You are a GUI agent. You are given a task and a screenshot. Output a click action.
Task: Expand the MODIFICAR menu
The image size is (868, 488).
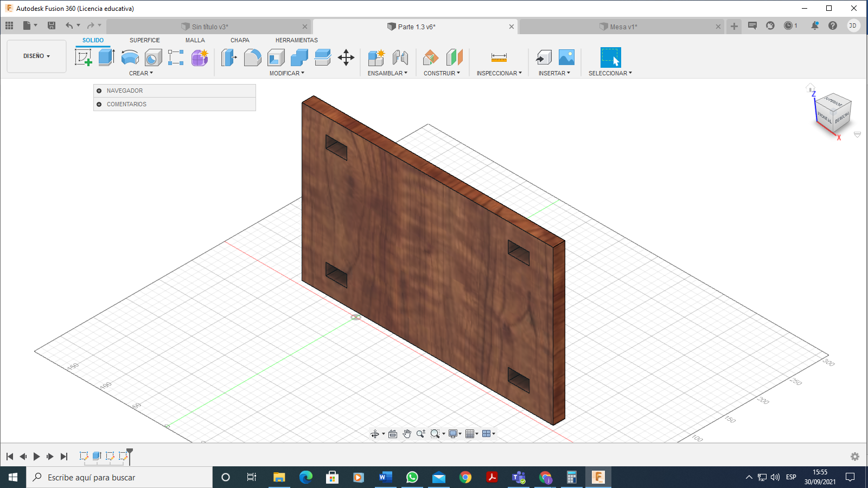[287, 73]
